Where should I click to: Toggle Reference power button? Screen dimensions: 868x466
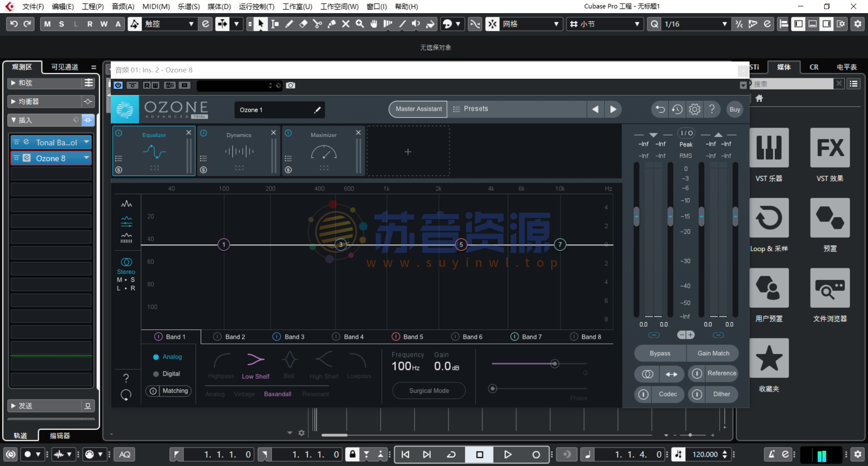tap(697, 374)
